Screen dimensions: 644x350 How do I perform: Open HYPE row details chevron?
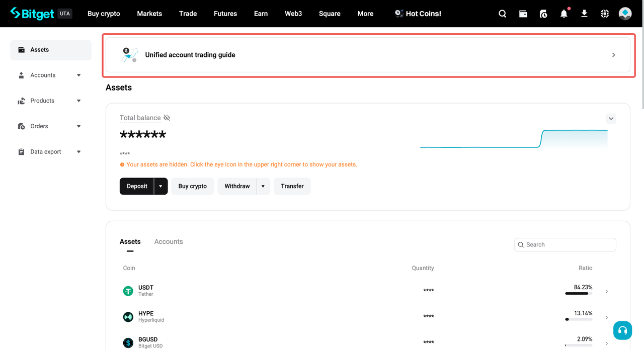pos(607,317)
